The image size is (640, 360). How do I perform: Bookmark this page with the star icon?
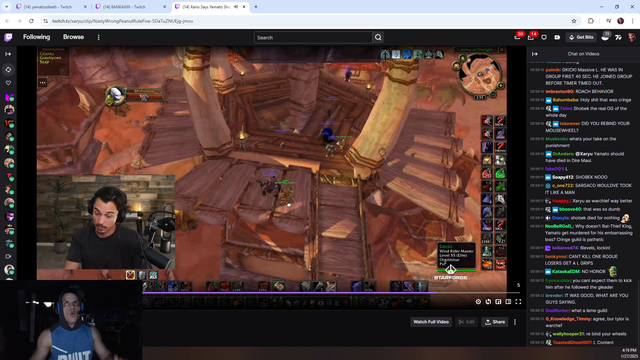574,21
